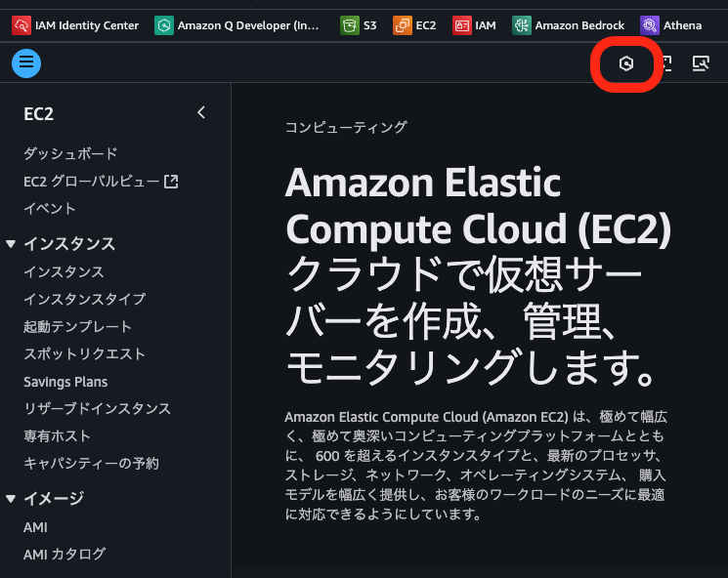Open IAM Identity Center favorite shortcut

point(75,25)
